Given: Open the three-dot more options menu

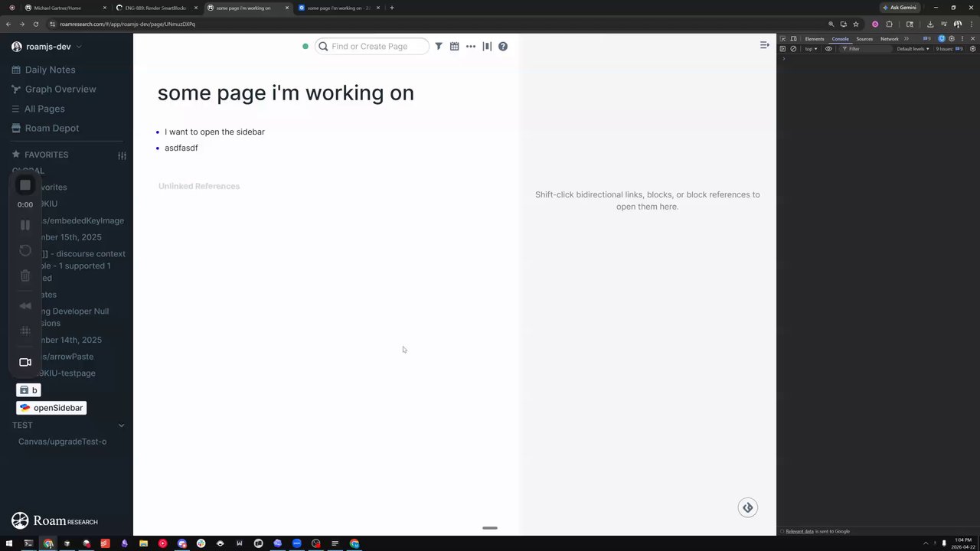Looking at the screenshot, I should point(471,47).
